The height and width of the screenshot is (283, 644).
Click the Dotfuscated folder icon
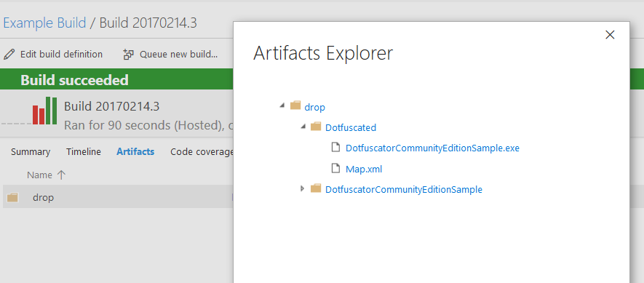(316, 127)
